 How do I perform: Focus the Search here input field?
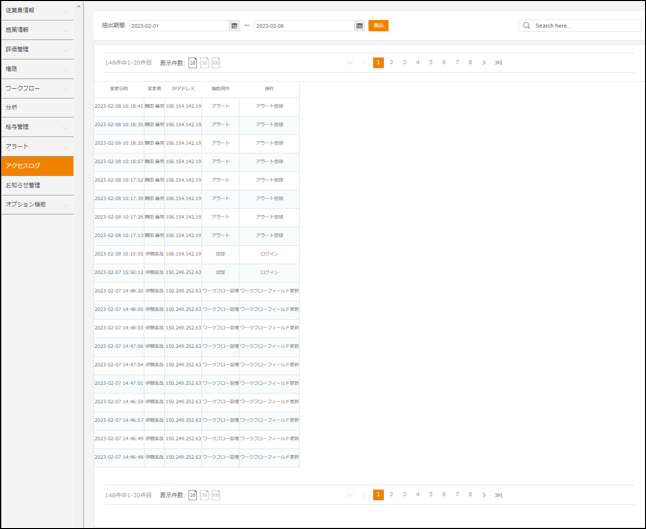click(x=580, y=25)
